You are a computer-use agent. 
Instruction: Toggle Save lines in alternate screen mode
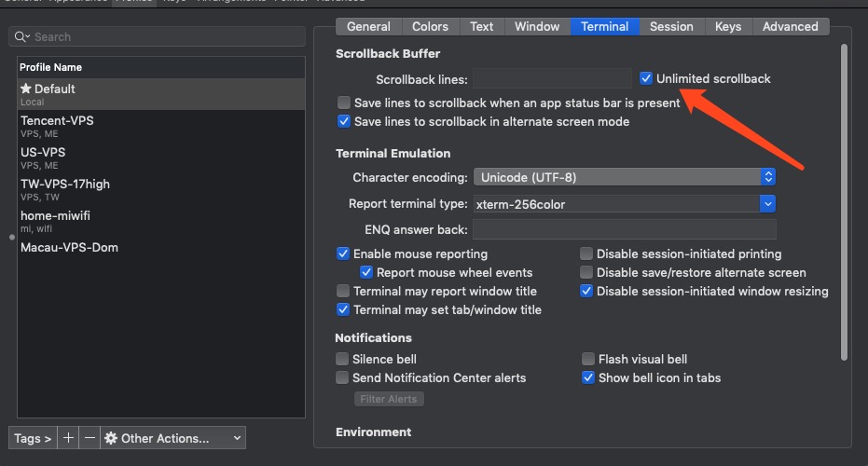point(344,121)
